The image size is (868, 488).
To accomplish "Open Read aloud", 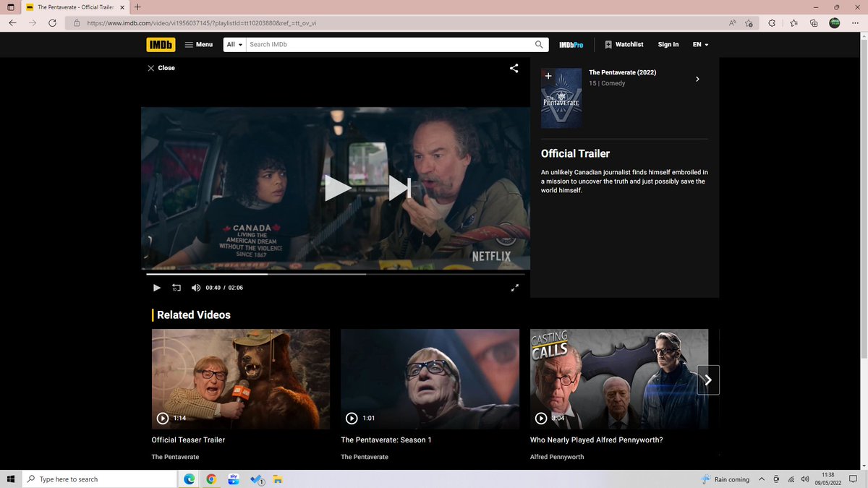I will click(733, 23).
